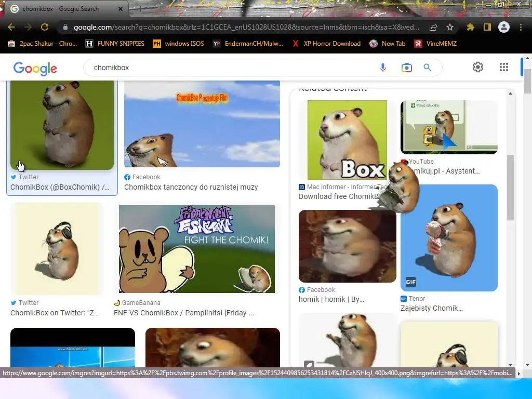
Task: Open the Google apps grid icon
Action: click(504, 67)
